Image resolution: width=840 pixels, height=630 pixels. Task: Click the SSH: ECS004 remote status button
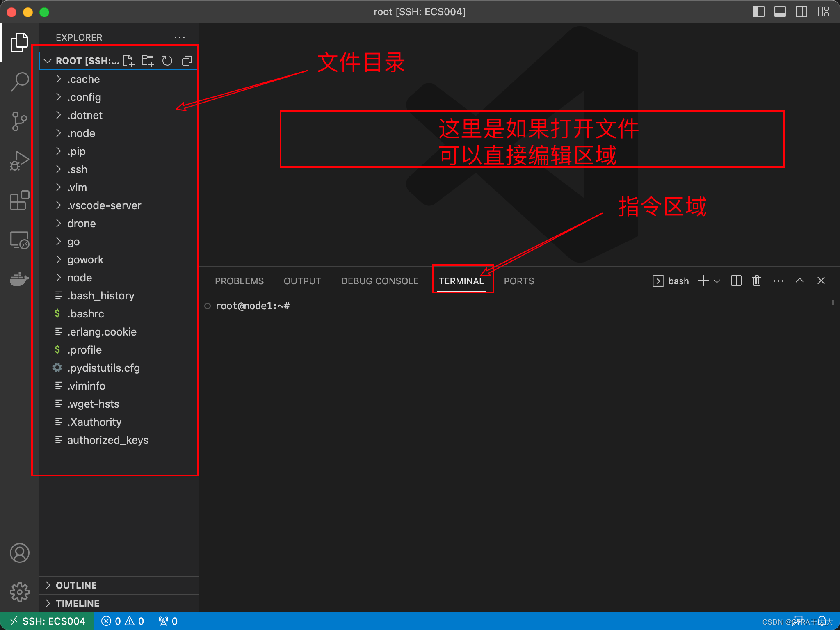pos(48,621)
